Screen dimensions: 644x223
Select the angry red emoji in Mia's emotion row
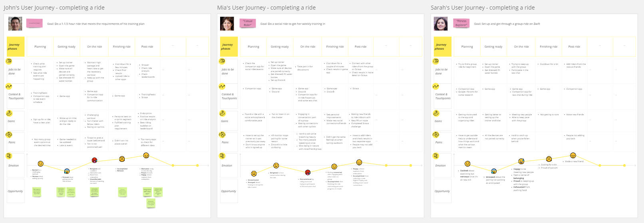[x=308, y=173]
